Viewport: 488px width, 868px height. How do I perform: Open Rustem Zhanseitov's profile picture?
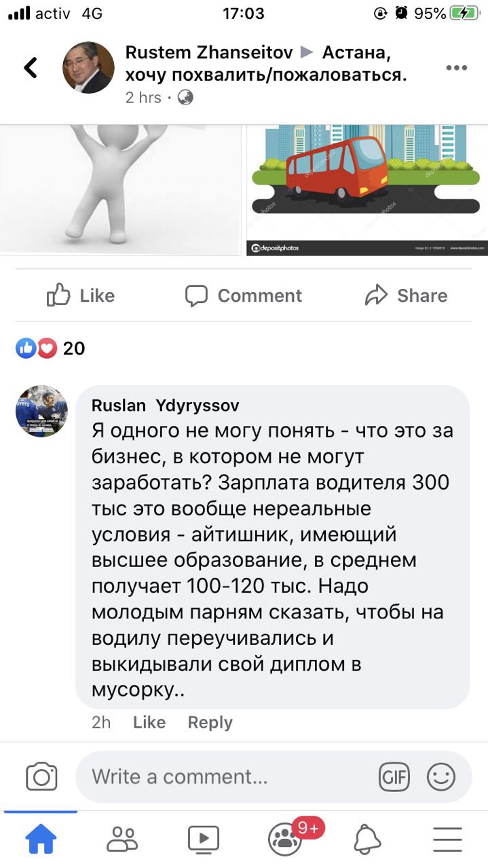[x=89, y=68]
